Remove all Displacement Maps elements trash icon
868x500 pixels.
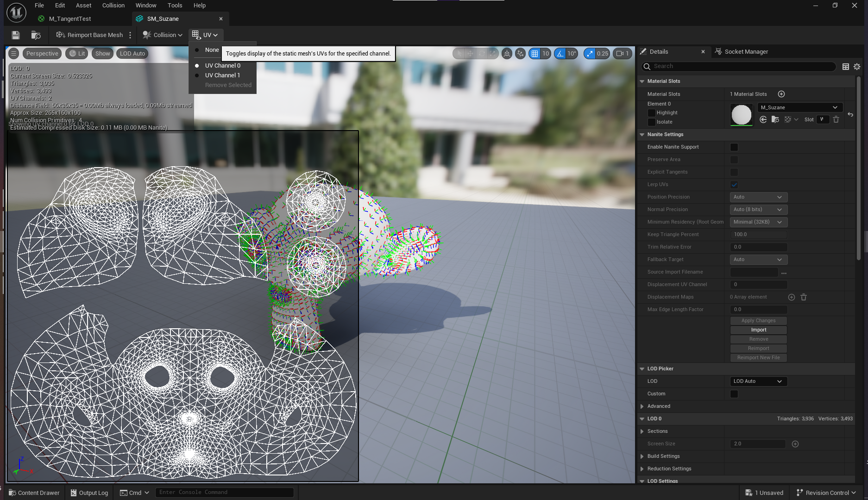[804, 297]
